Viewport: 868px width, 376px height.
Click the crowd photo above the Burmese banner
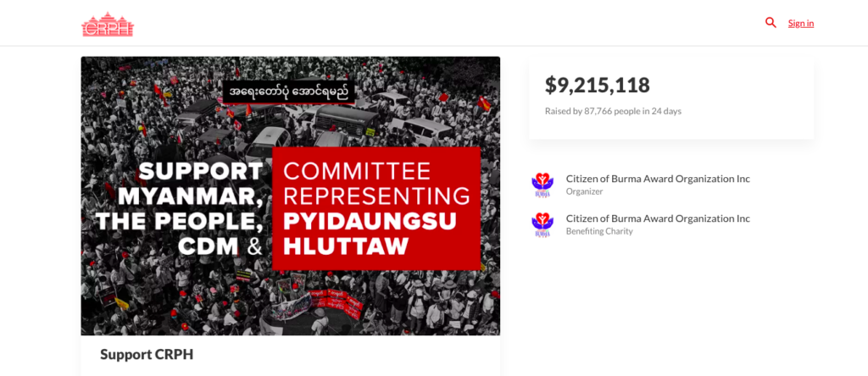[x=290, y=68]
